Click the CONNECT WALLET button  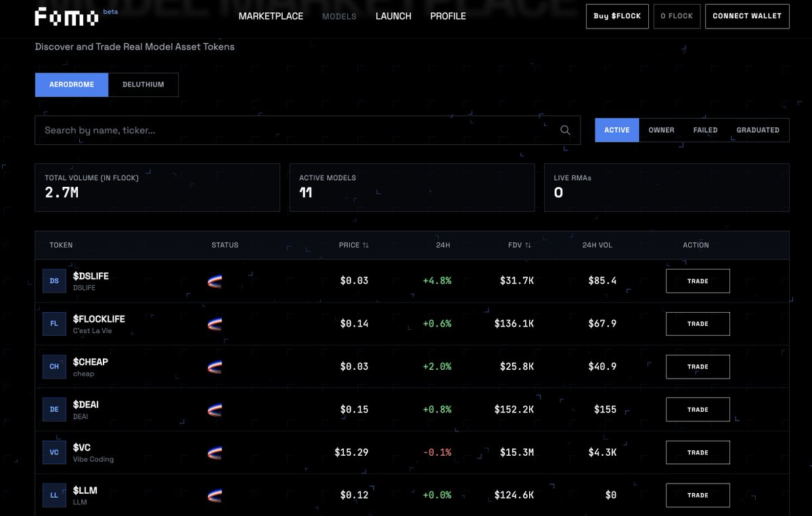(x=747, y=16)
